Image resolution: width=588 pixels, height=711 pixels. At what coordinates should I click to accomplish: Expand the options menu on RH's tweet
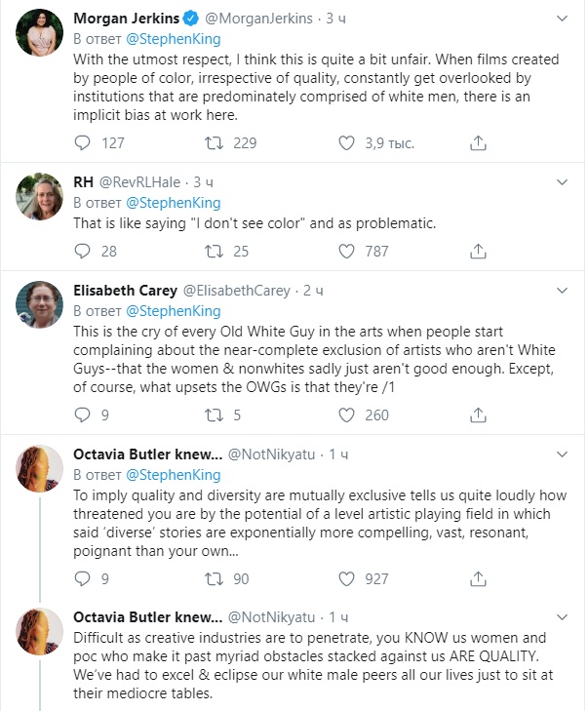point(562,182)
